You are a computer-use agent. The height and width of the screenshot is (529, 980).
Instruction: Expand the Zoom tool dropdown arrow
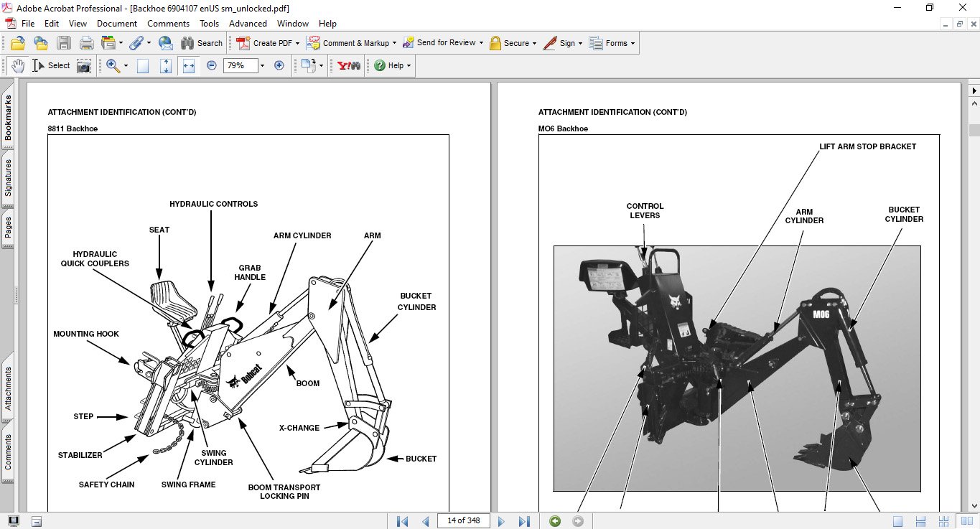126,65
